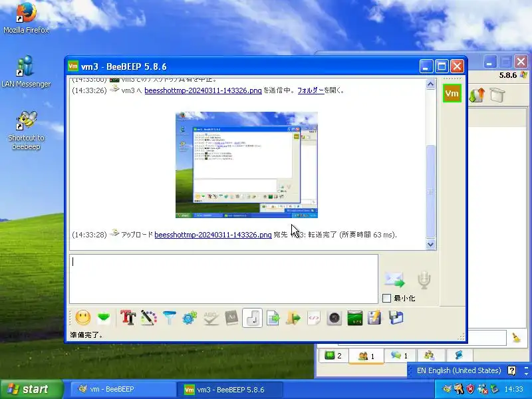Image resolution: width=532 pixels, height=399 pixels.
Task: Toggle the 最小化 checkbox
Action: 386,298
